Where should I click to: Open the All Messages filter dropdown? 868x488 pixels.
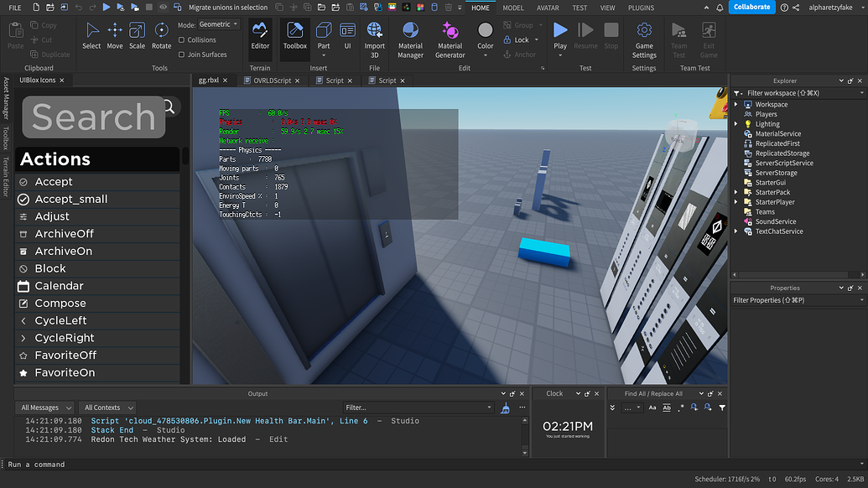46,408
